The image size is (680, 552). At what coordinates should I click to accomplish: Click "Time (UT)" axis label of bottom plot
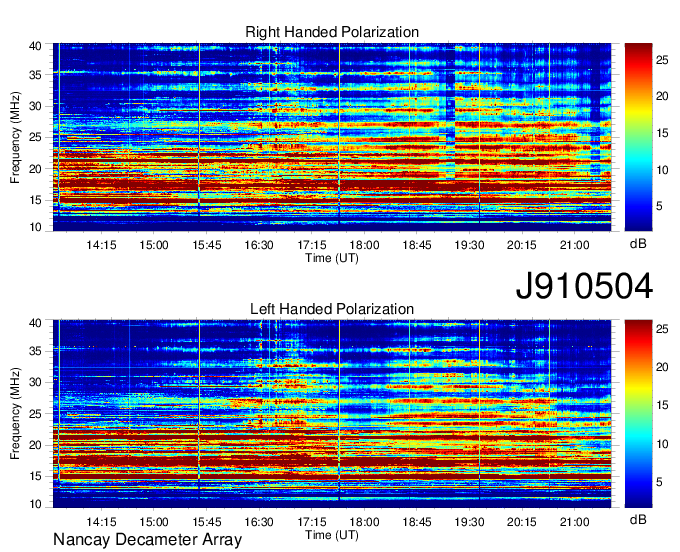click(332, 535)
